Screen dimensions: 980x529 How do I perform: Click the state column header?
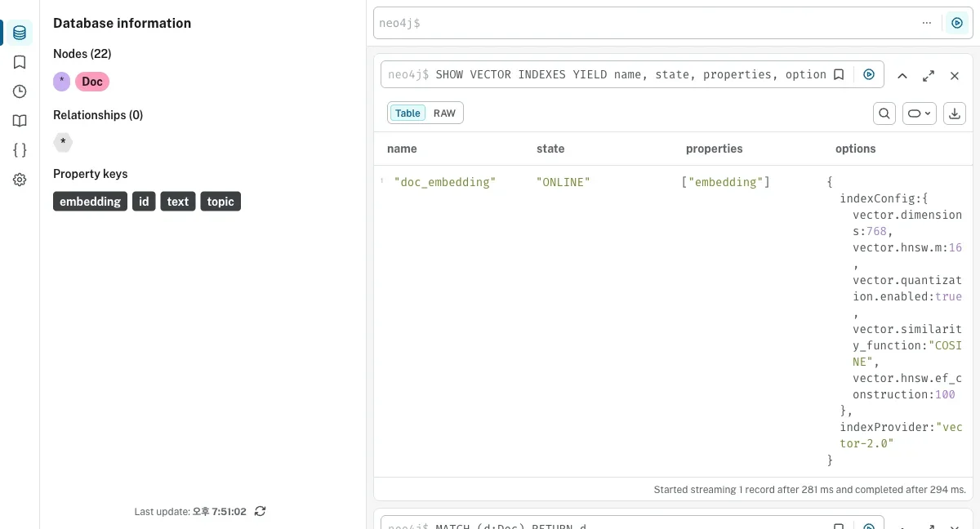pyautogui.click(x=550, y=149)
